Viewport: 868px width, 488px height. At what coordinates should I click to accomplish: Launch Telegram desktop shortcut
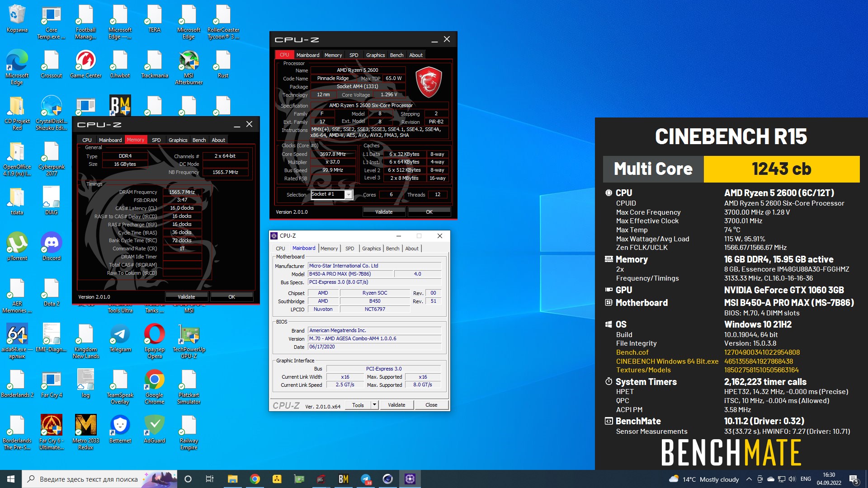pyautogui.click(x=120, y=338)
